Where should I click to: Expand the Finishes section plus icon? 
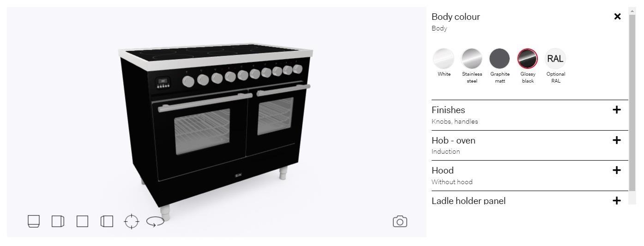(x=617, y=110)
